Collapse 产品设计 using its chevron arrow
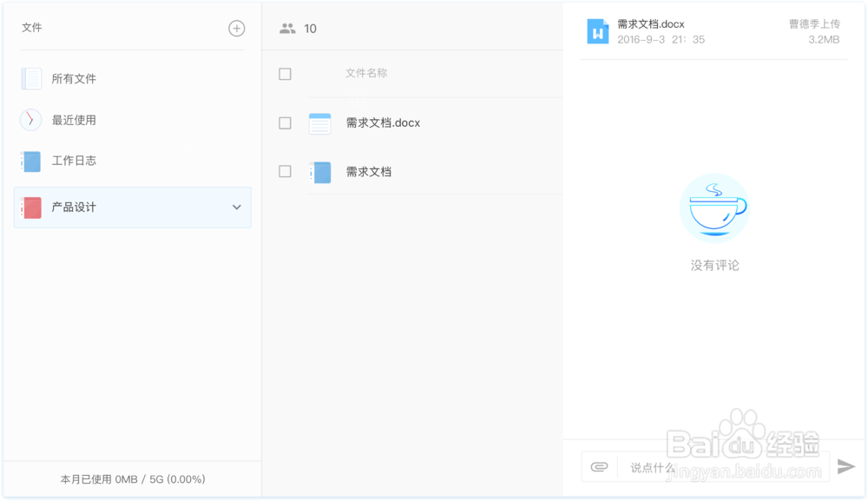The image size is (868, 501). tap(236, 208)
